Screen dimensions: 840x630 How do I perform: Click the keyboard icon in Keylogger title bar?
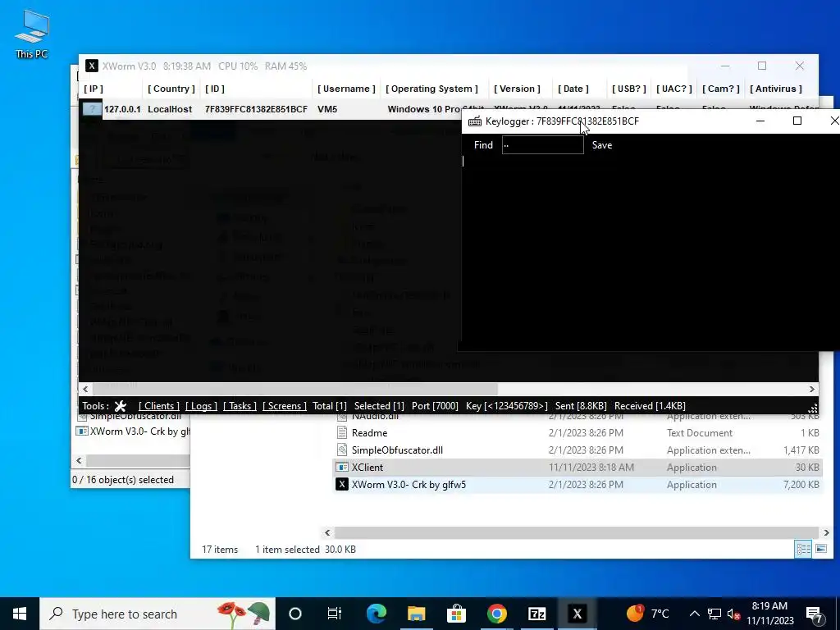point(475,121)
